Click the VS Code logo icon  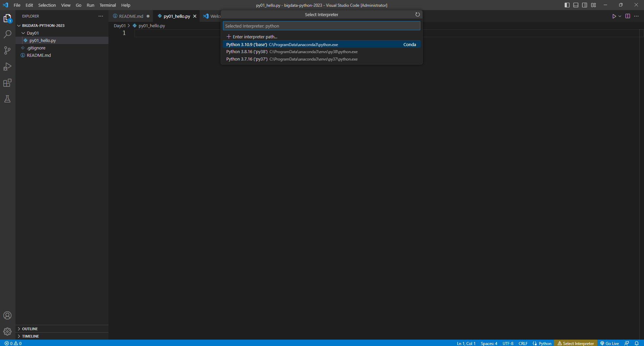pyautogui.click(x=5, y=5)
